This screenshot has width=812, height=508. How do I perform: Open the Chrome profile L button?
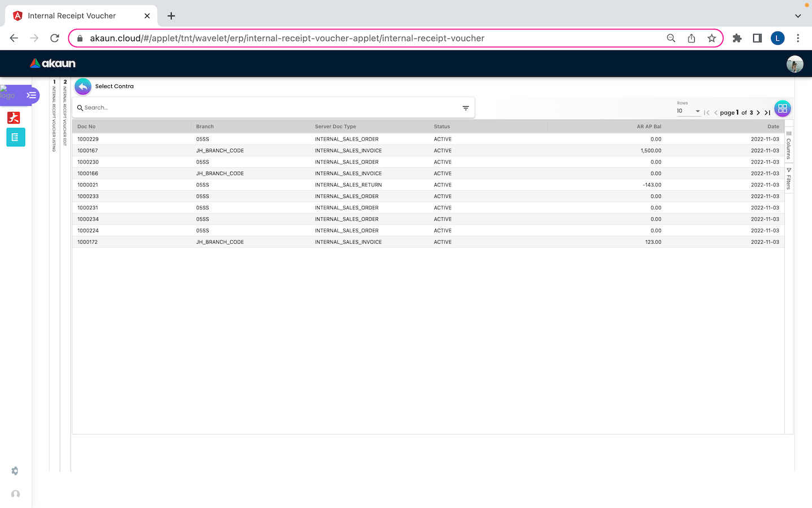[x=778, y=38]
